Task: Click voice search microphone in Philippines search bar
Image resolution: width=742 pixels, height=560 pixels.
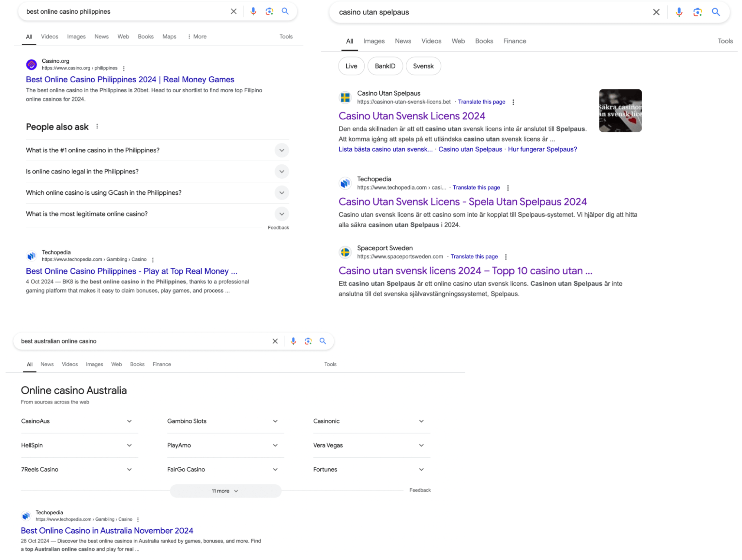Action: pyautogui.click(x=253, y=11)
